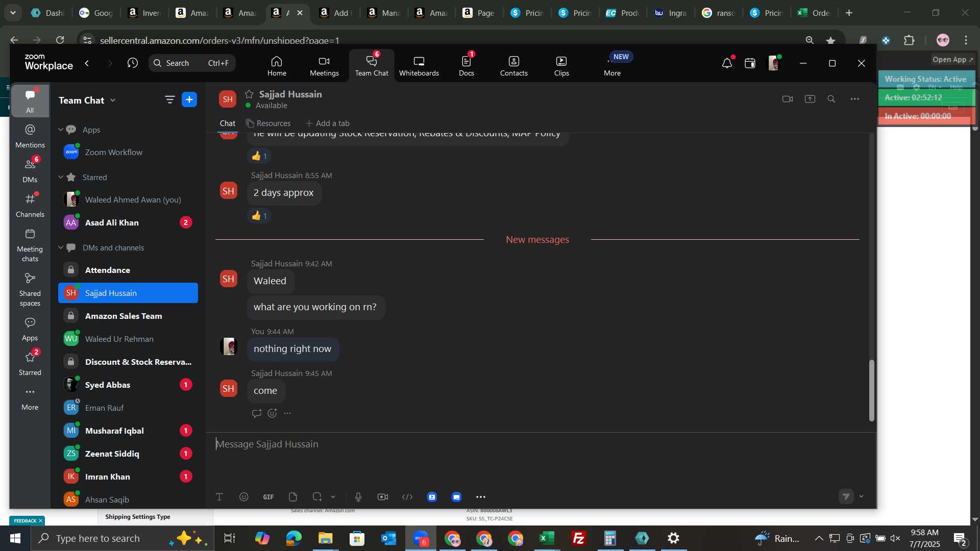Open Zoom Workflow app
Image resolution: width=980 pixels, height=551 pixels.
pos(128,152)
